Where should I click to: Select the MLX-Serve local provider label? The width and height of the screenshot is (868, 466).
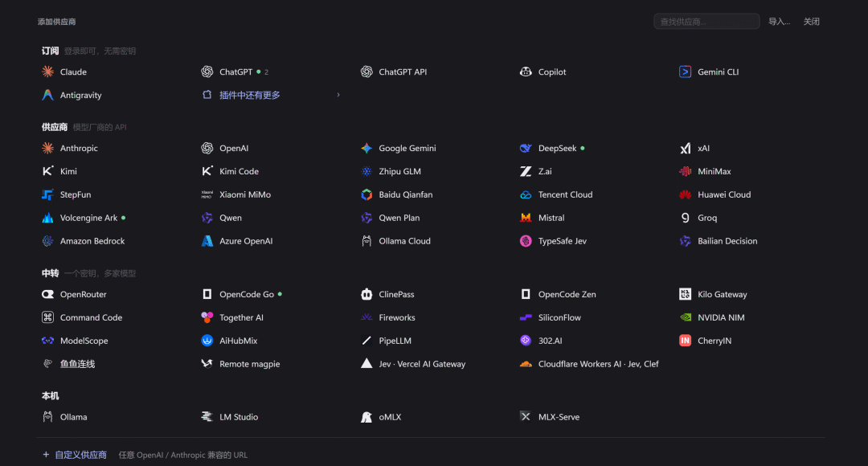click(559, 417)
